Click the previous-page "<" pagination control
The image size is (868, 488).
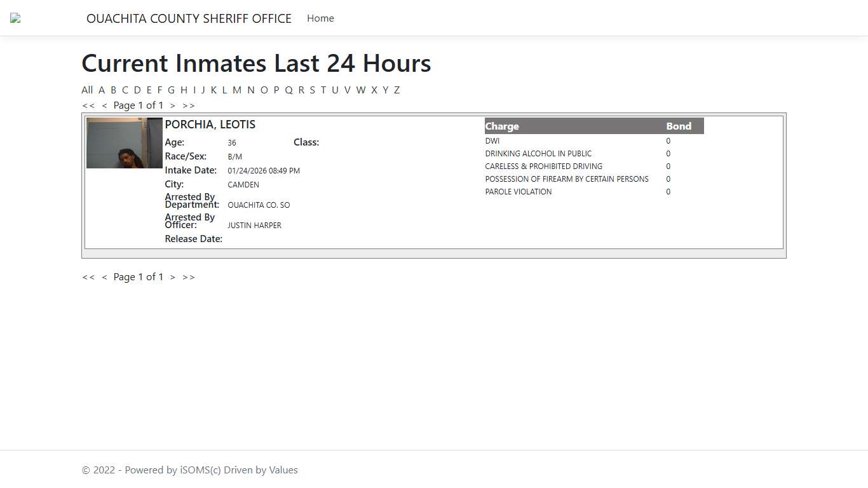(x=104, y=105)
